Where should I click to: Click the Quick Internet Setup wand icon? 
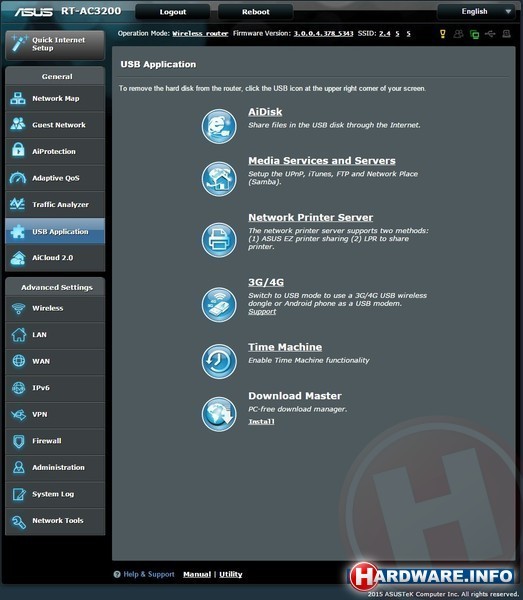point(18,43)
